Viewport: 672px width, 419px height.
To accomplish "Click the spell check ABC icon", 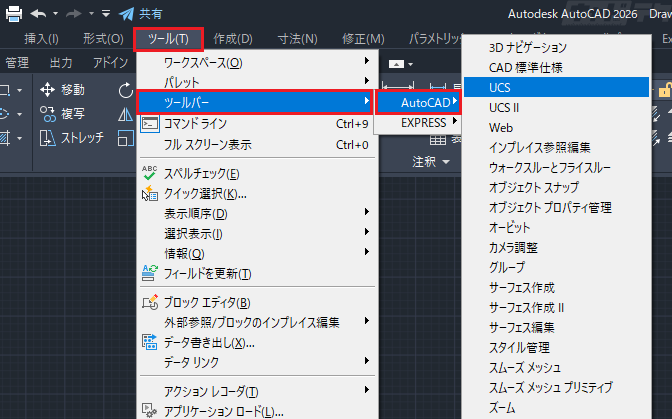I will pos(150,173).
